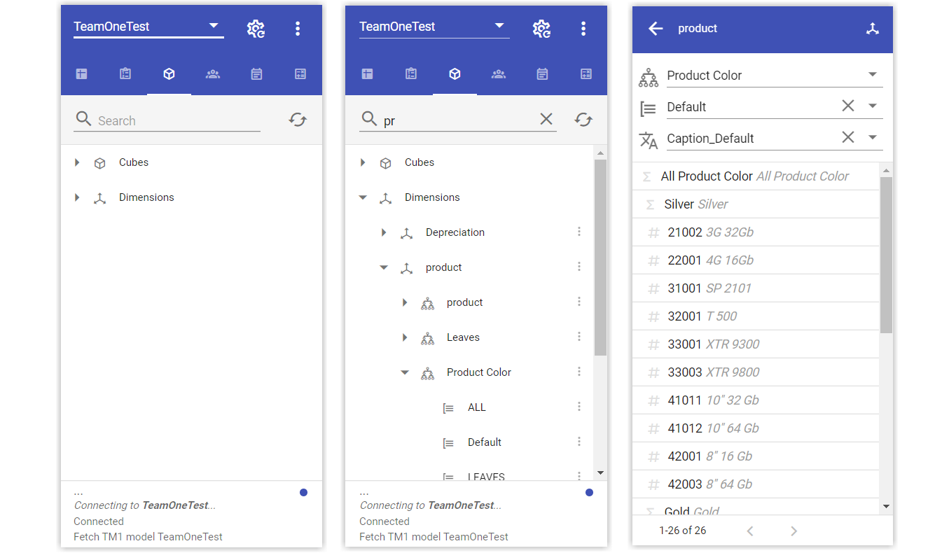The height and width of the screenshot is (560, 949).
Task: Click scrollbar in product element list
Action: (x=886, y=255)
